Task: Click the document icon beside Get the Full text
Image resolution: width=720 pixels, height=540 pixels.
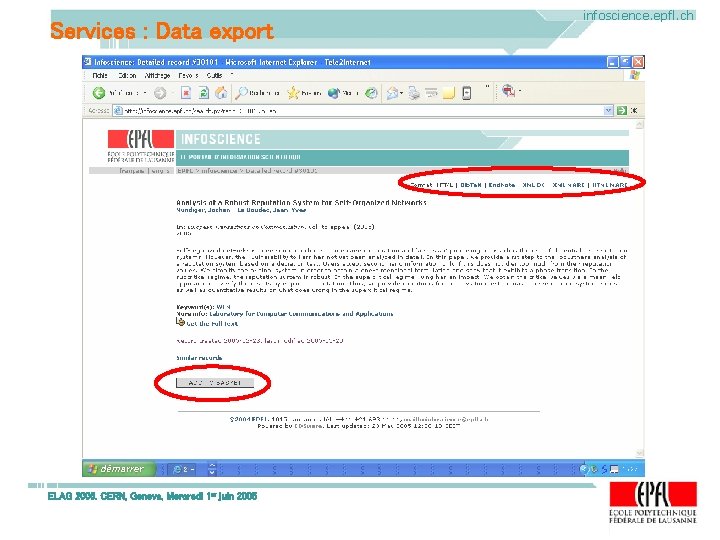Action: click(180, 322)
